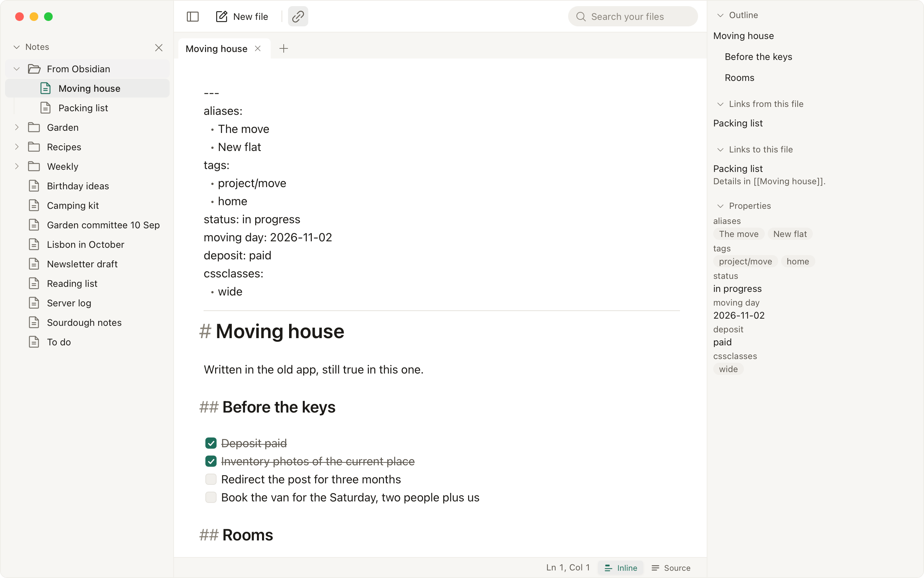
Task: Click the Moving house file icon
Action: 45,88
